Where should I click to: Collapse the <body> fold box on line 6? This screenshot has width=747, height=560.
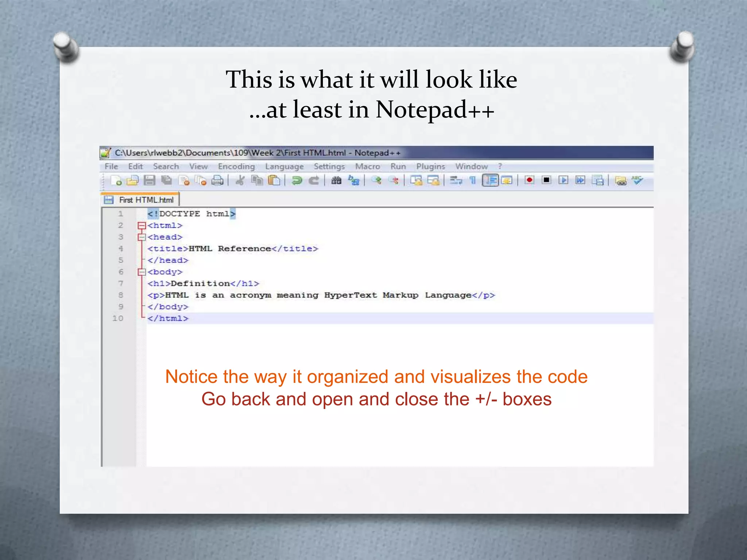click(142, 272)
